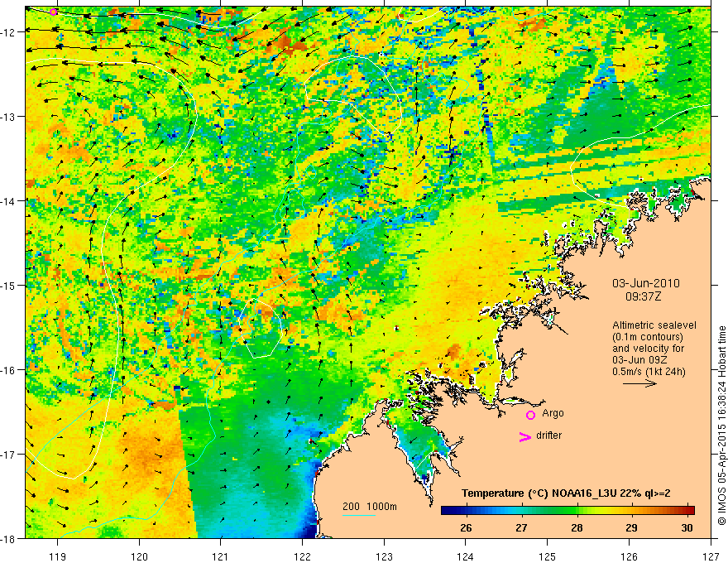
Task: Click the 30 label on temperature scale
Action: [687, 527]
